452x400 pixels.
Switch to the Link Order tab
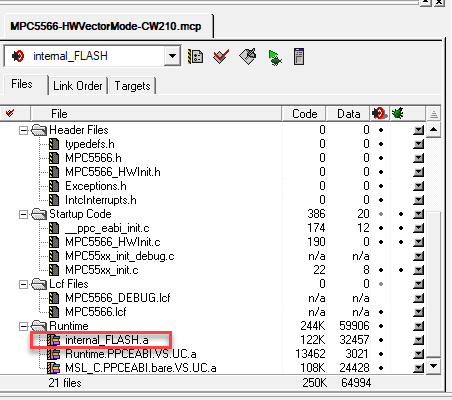78,86
